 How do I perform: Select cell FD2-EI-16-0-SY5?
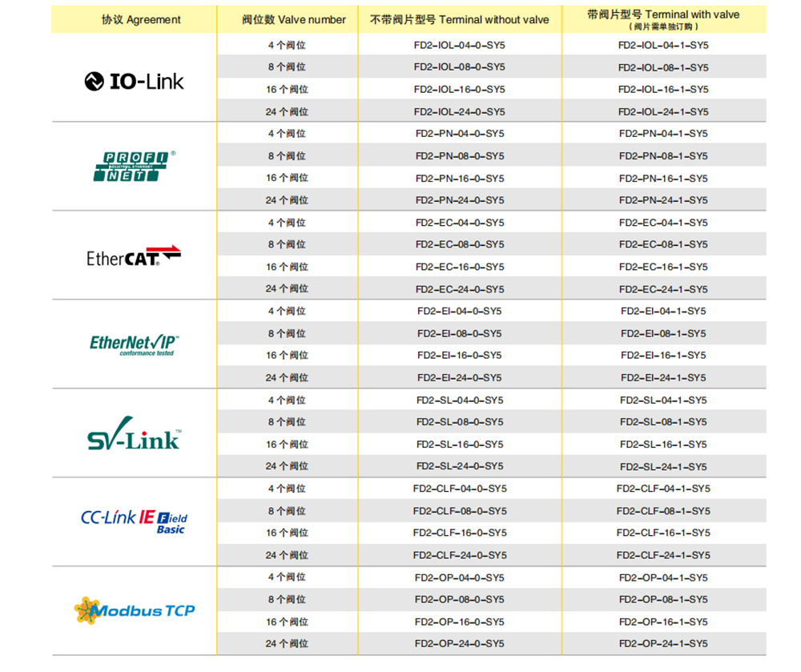coord(459,356)
